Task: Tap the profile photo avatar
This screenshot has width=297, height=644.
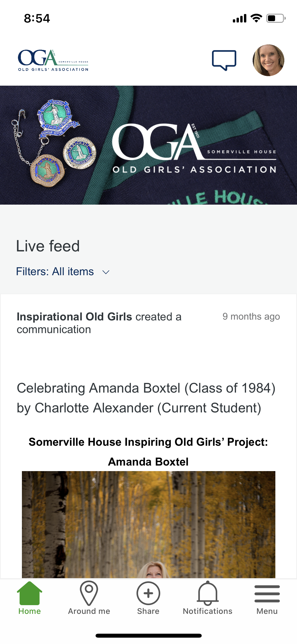Action: pyautogui.click(x=268, y=60)
